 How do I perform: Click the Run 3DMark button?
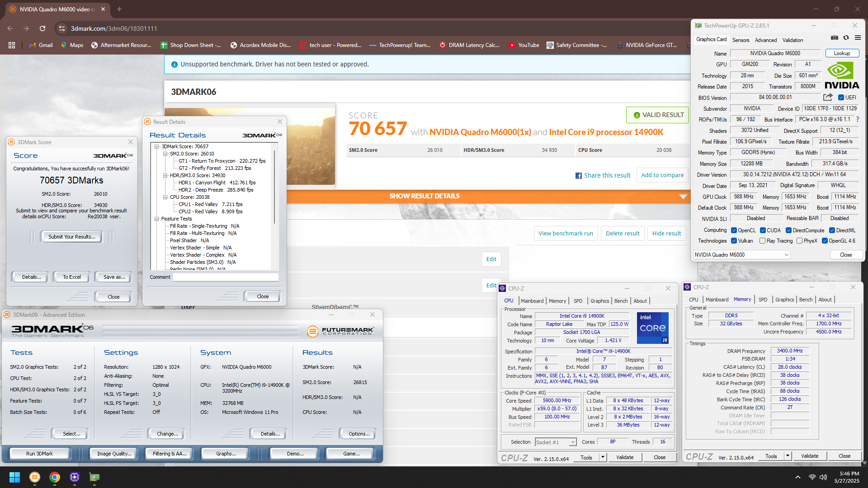point(39,454)
